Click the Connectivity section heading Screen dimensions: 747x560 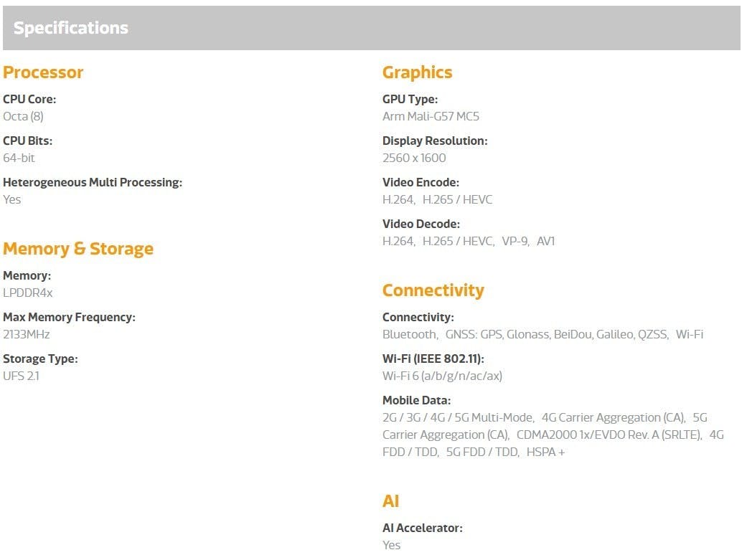pos(433,290)
